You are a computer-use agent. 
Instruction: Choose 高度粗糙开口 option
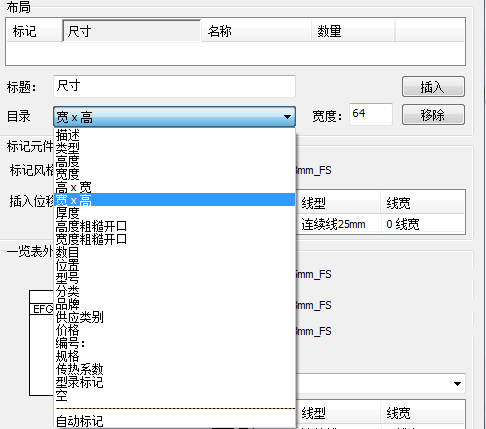click(x=174, y=226)
